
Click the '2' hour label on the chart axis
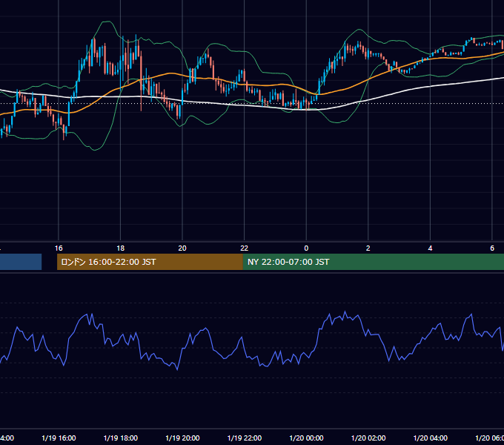click(368, 248)
